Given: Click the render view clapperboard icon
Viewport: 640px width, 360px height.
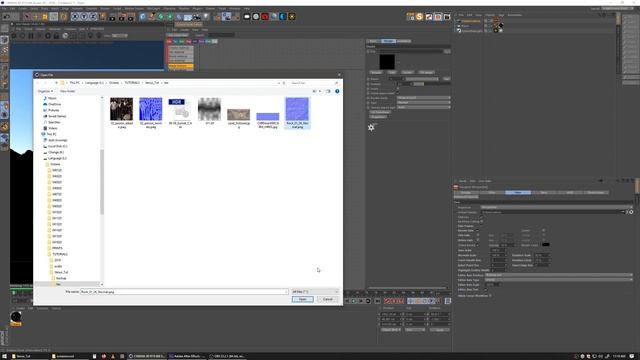Looking at the screenshot, I should coord(112,17).
